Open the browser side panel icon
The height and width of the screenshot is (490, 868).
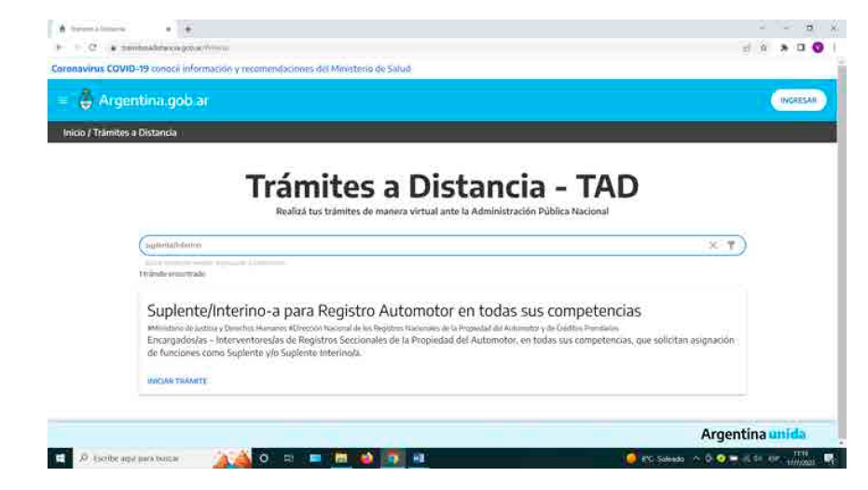(x=801, y=48)
